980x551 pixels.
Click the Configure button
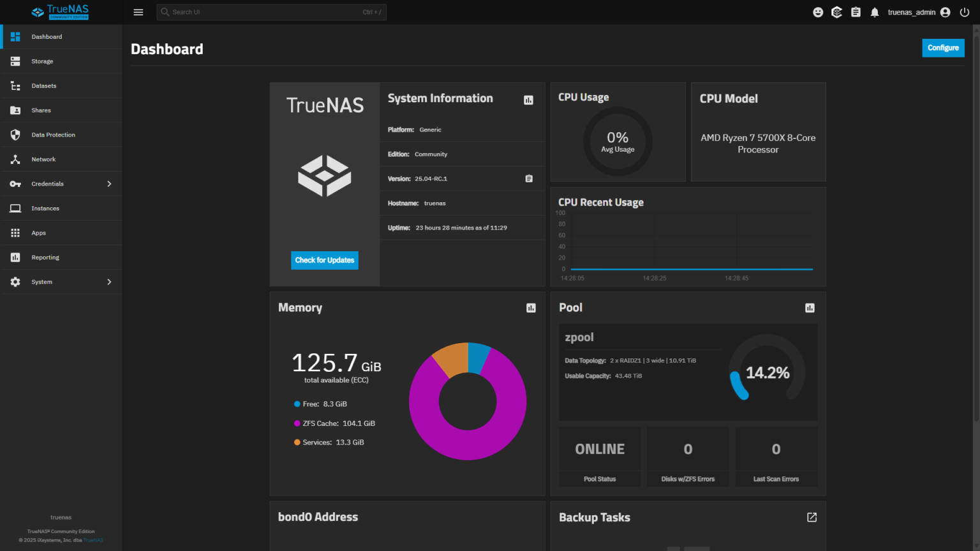pos(943,48)
